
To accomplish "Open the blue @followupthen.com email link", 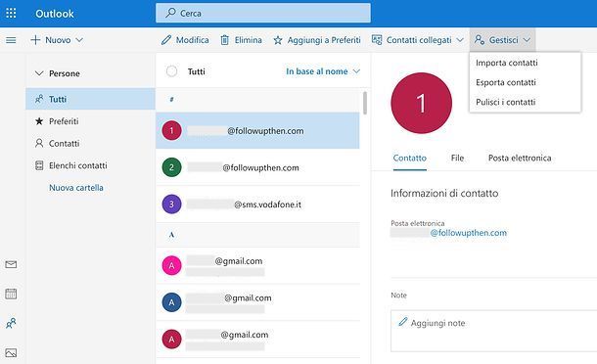I will [469, 233].
